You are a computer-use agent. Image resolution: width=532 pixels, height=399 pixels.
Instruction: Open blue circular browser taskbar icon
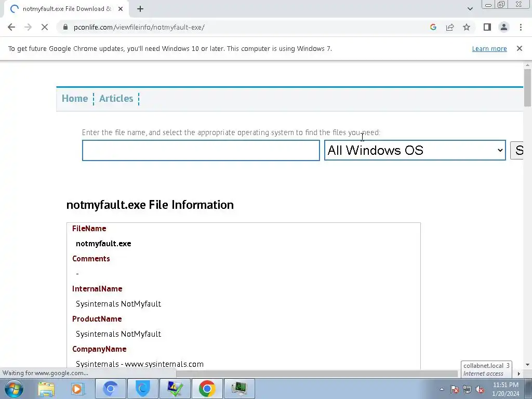[110, 389]
